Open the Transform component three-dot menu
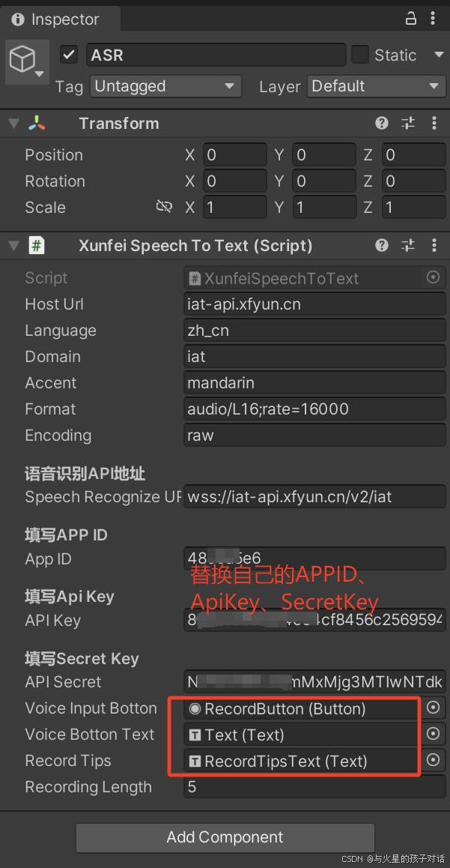Screen dimensions: 450x868 point(434,123)
